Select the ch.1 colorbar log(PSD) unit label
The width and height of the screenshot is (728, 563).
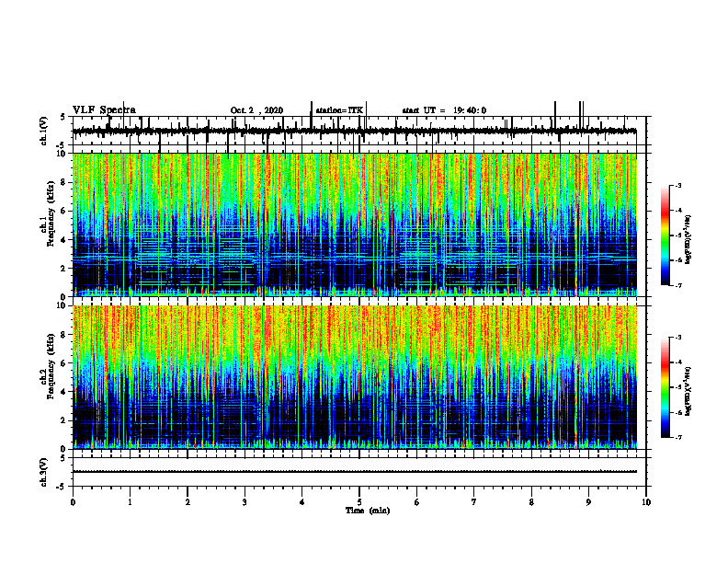[688, 240]
